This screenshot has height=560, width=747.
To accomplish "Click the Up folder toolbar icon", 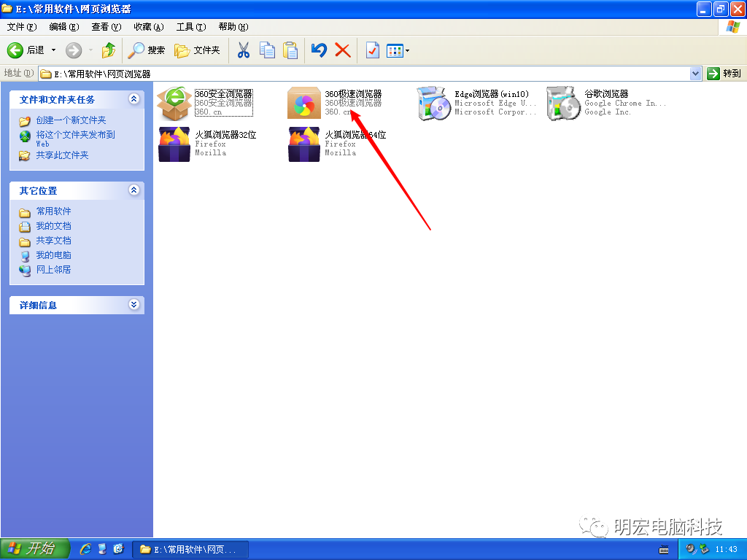I will click(109, 50).
